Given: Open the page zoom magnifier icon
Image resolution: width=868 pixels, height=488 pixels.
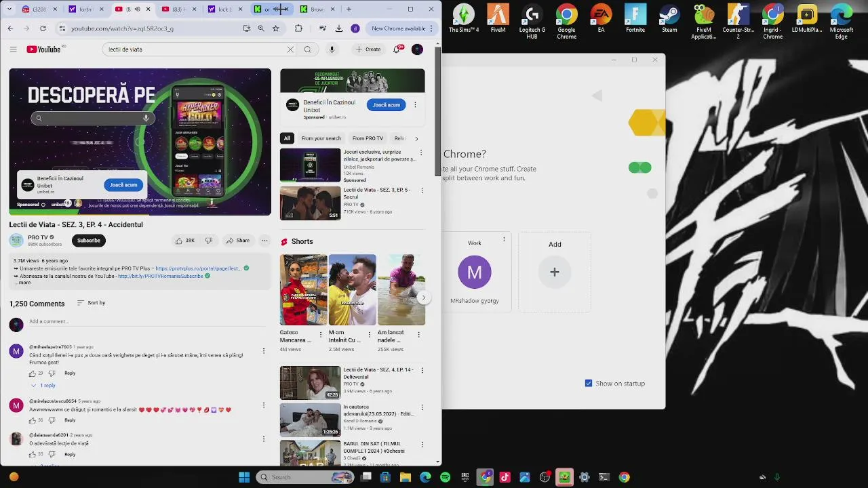Looking at the screenshot, I should (261, 28).
